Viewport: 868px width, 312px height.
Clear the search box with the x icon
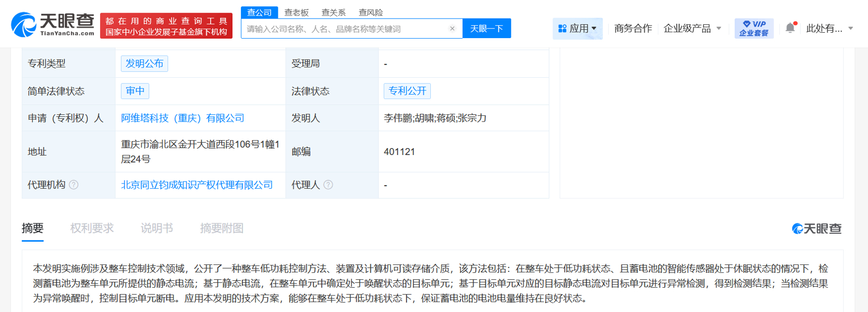point(452,29)
